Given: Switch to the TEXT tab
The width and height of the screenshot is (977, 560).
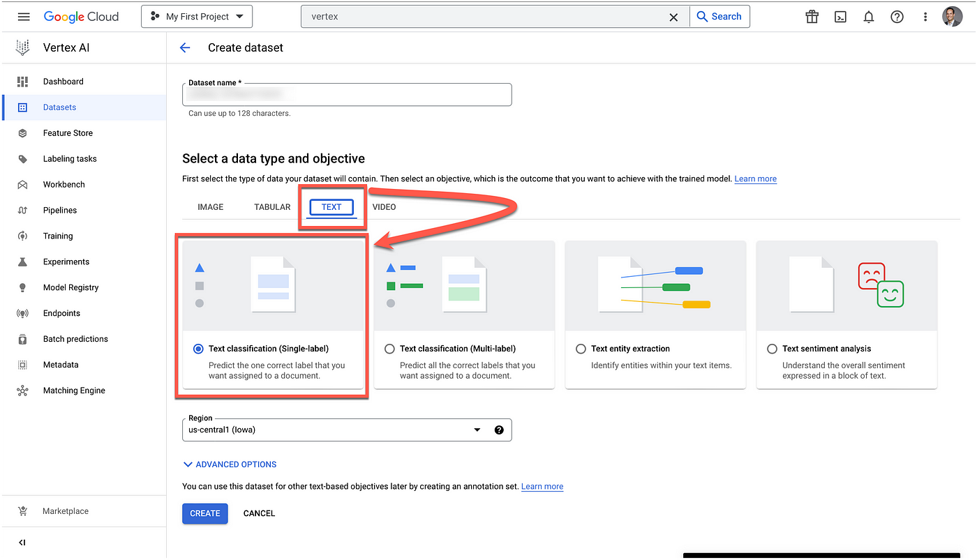Looking at the screenshot, I should pyautogui.click(x=331, y=207).
